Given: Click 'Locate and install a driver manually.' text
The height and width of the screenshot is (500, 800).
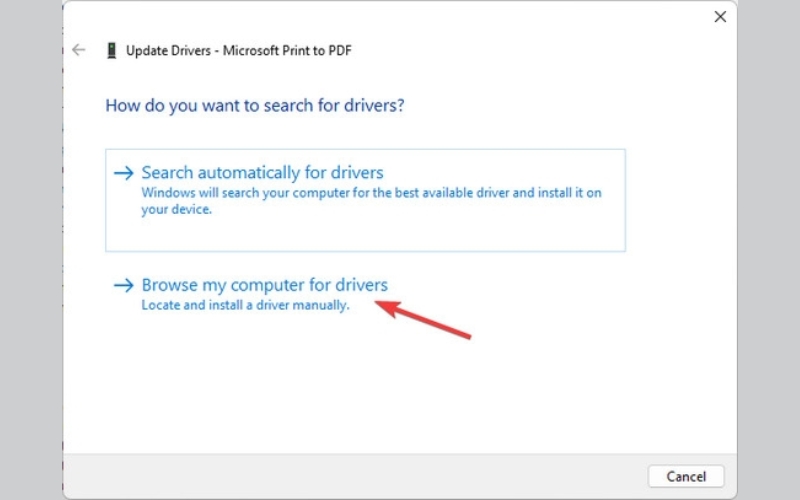Looking at the screenshot, I should tap(245, 305).
